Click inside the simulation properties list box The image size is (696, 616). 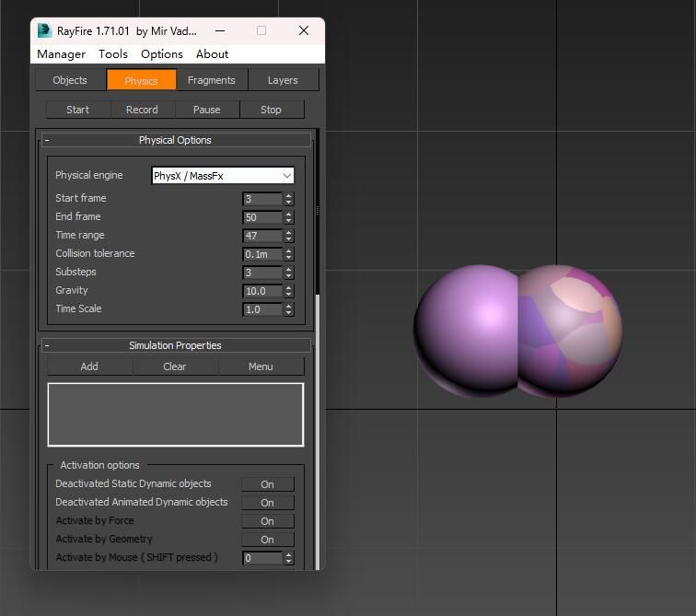tap(176, 414)
